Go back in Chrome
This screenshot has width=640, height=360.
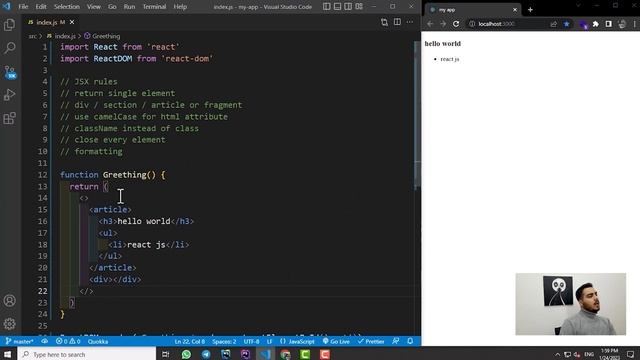(430, 24)
